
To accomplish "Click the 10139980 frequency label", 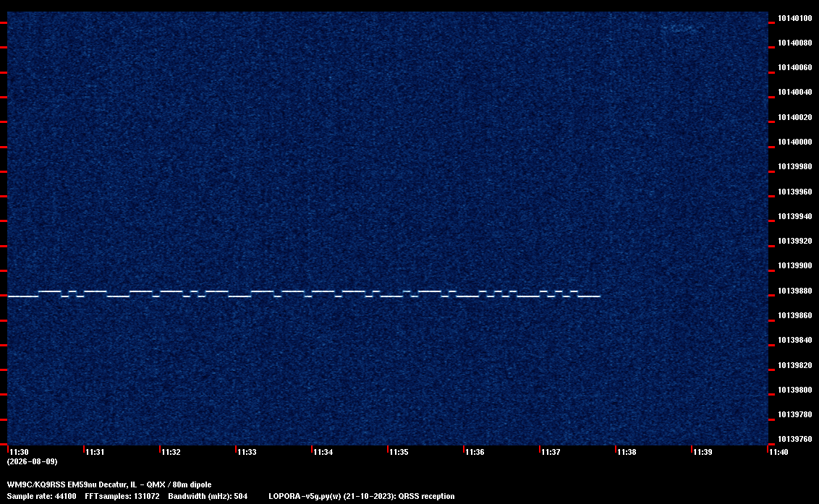I will pyautogui.click(x=794, y=166).
